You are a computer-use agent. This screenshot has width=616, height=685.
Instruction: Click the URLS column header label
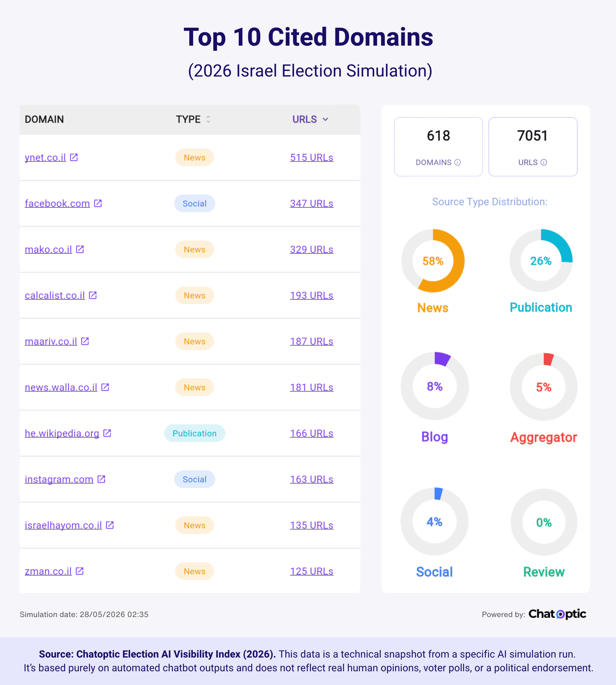pyautogui.click(x=305, y=119)
